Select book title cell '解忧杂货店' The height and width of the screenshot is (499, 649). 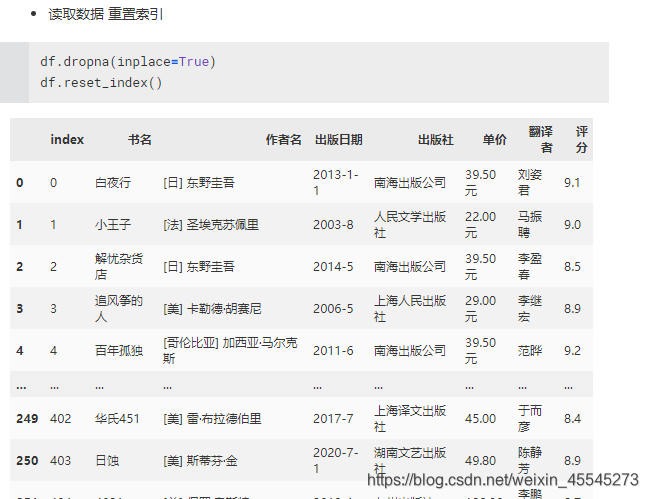(119, 266)
